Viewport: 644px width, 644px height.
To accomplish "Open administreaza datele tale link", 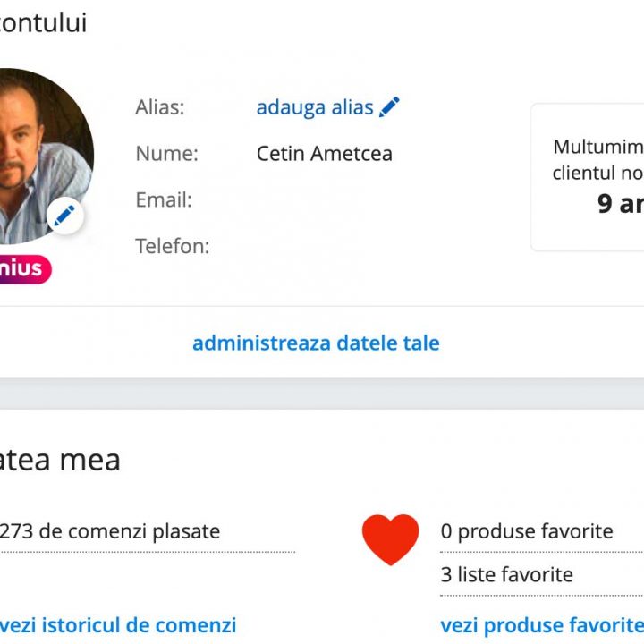I will [x=316, y=343].
